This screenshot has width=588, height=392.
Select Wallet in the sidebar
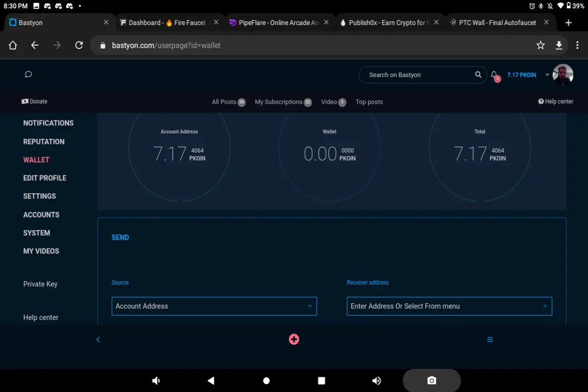click(36, 160)
